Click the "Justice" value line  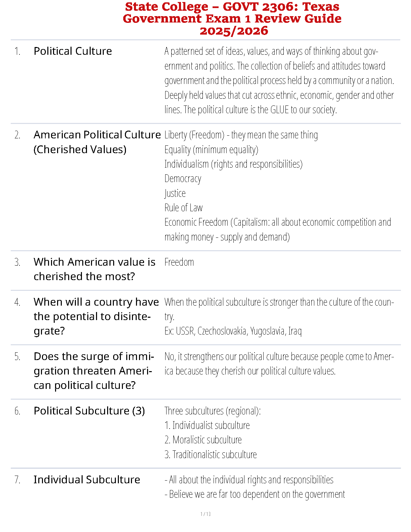pos(175,193)
